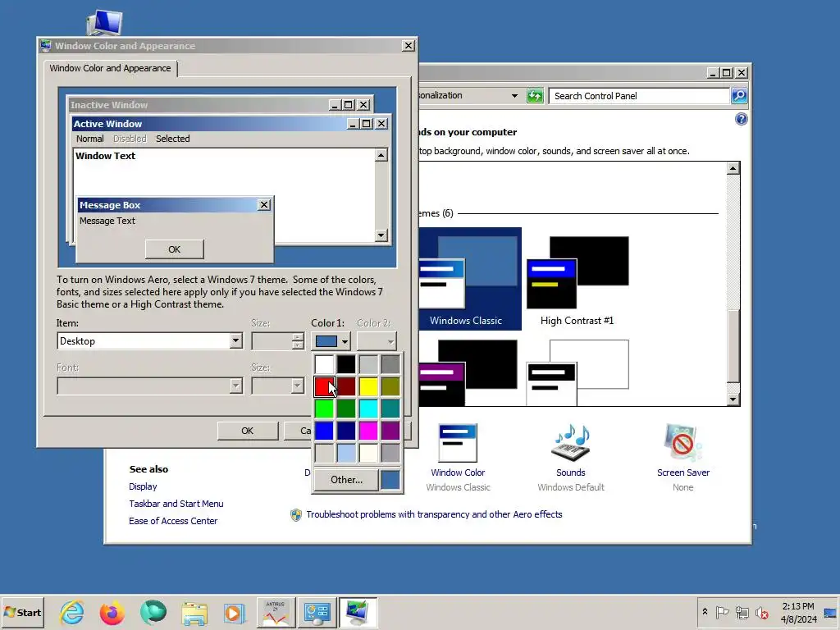Pick the black color swatch

(x=346, y=364)
